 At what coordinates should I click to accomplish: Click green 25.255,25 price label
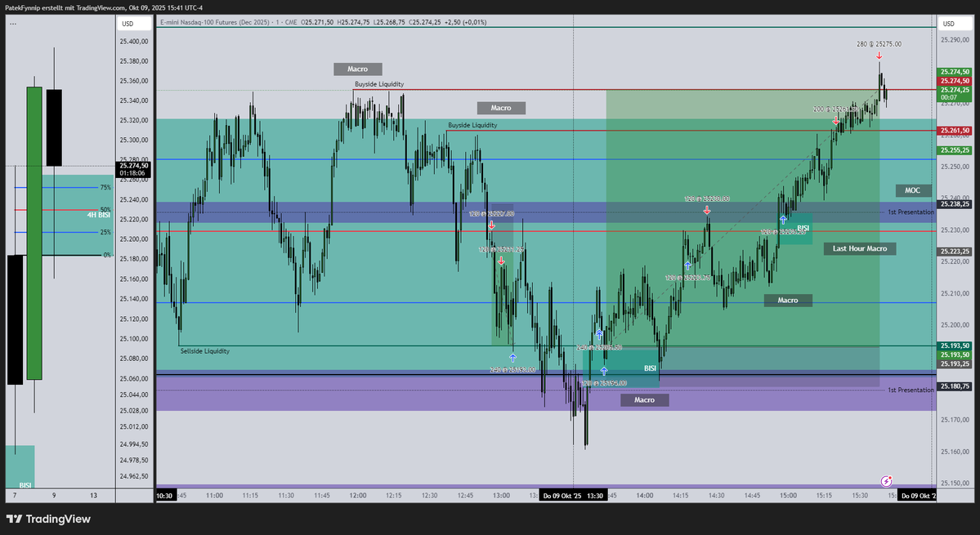coord(955,150)
